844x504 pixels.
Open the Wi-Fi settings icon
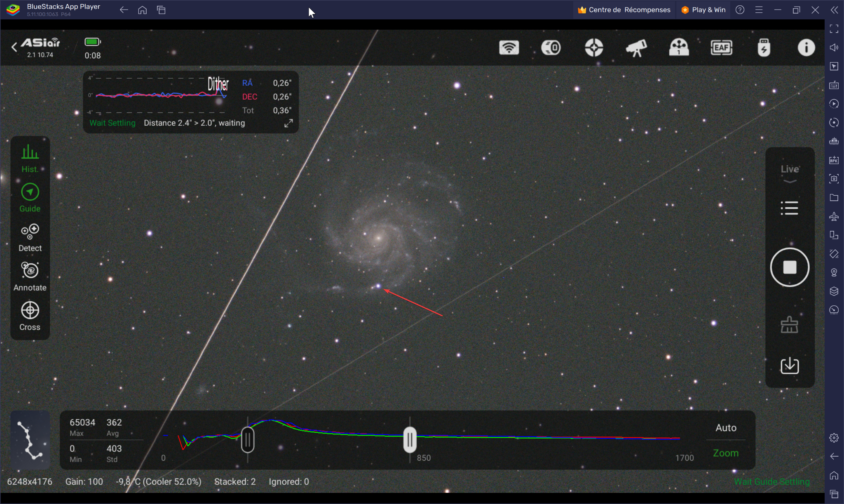[509, 48]
